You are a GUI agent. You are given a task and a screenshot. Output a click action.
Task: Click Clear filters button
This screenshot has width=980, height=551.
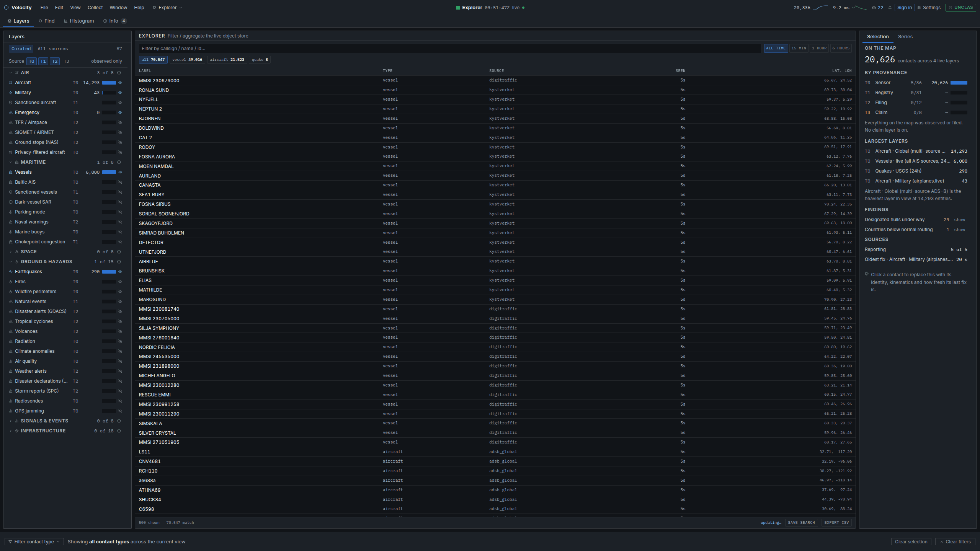coord(955,542)
